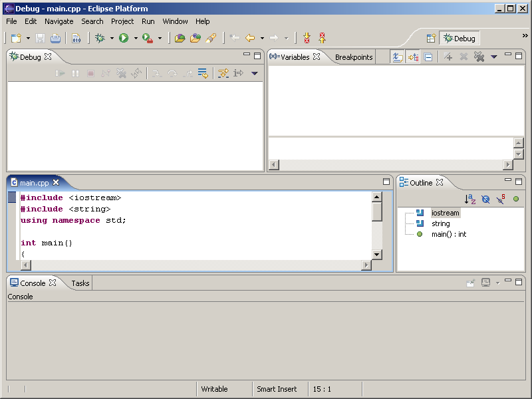
Task: Click the editor vertical scrollbar down arrow
Action: [377, 254]
